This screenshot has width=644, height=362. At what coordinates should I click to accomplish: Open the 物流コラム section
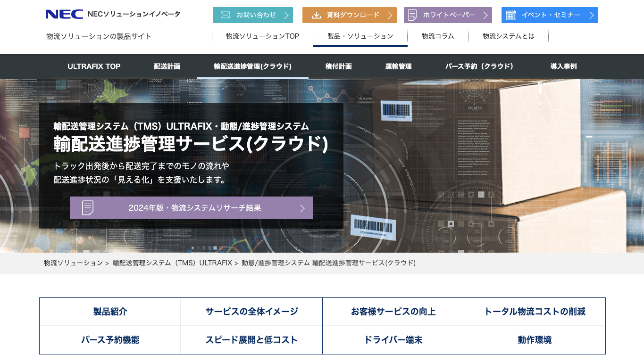[438, 35]
